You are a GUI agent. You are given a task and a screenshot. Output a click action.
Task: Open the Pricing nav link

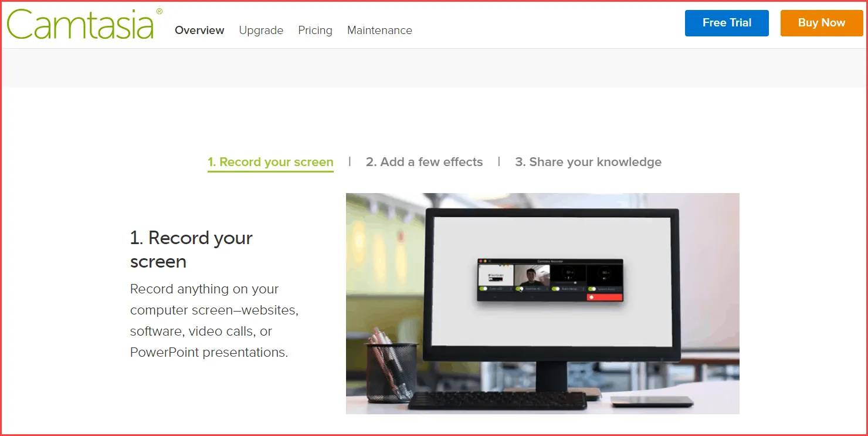click(315, 30)
